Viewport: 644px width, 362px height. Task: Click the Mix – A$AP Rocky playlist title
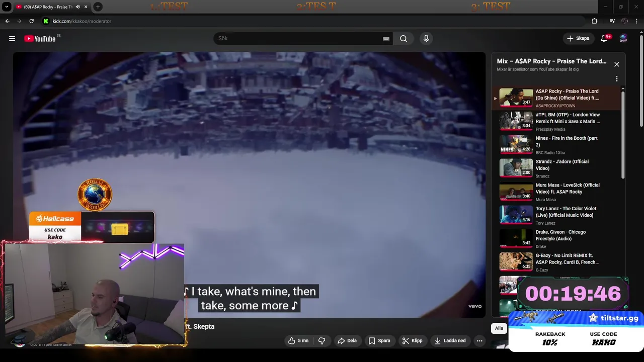(552, 61)
